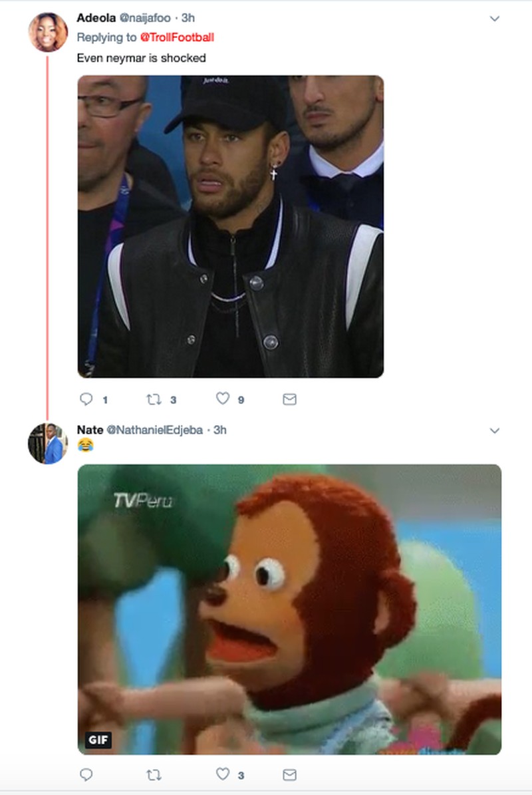Retweet Nate's monkey puppet GIF tweet
This screenshot has height=795, width=532.
[154, 774]
